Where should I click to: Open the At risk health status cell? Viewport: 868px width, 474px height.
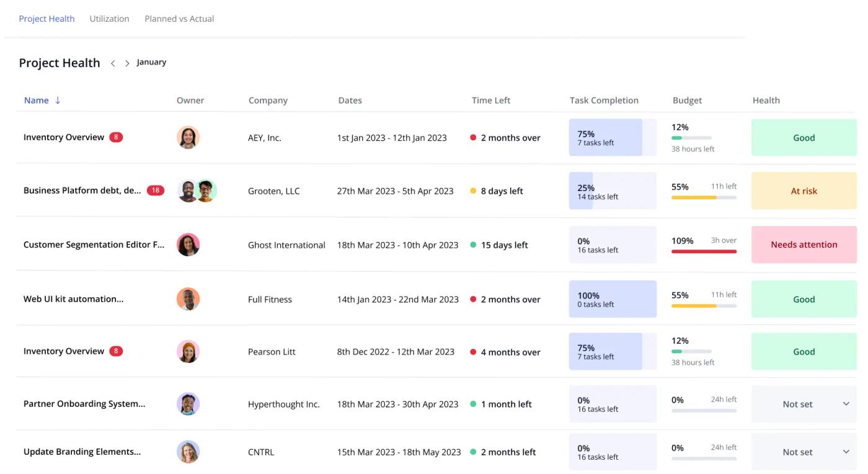(x=804, y=191)
